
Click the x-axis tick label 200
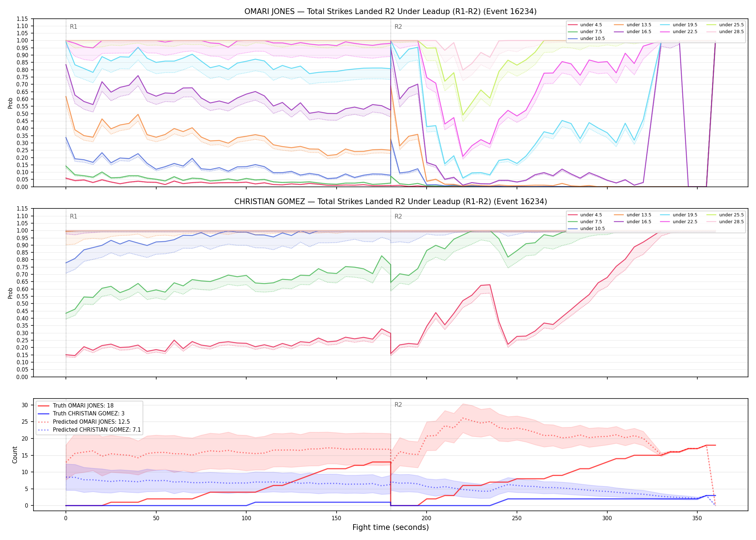coord(427,518)
